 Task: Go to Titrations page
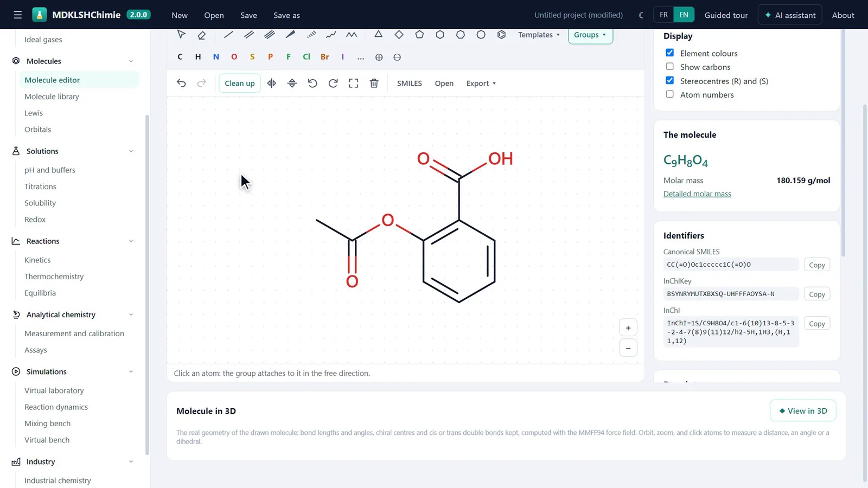point(40,187)
